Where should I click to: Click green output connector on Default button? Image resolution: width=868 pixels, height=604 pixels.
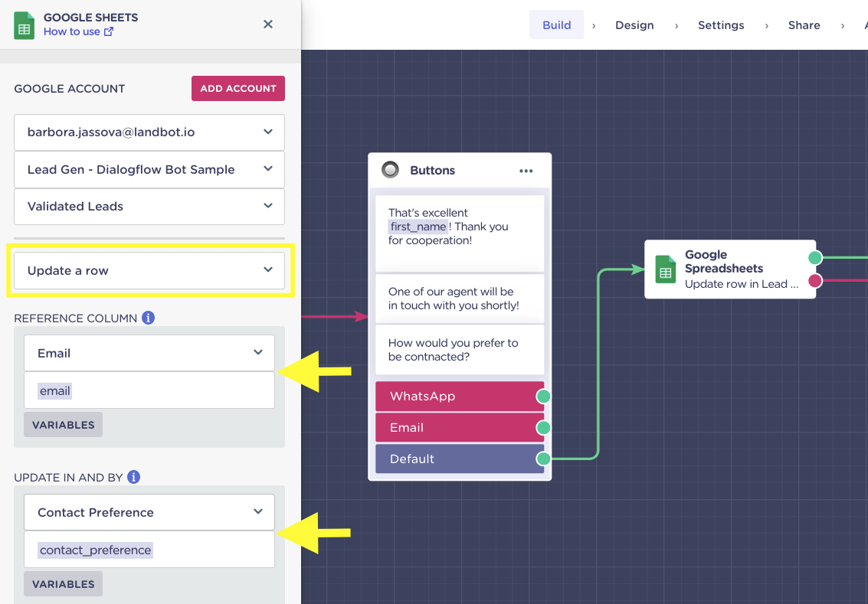coord(544,459)
